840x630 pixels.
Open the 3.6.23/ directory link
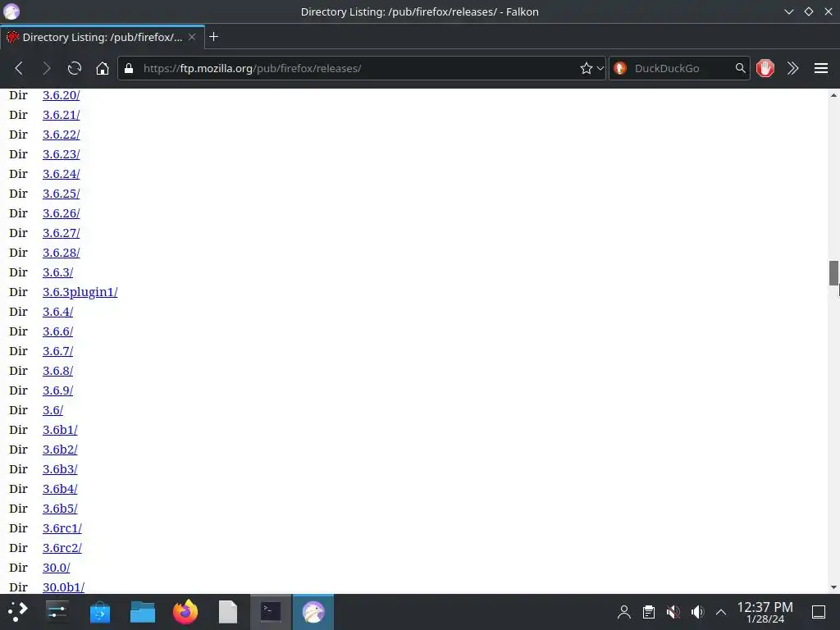(x=61, y=154)
